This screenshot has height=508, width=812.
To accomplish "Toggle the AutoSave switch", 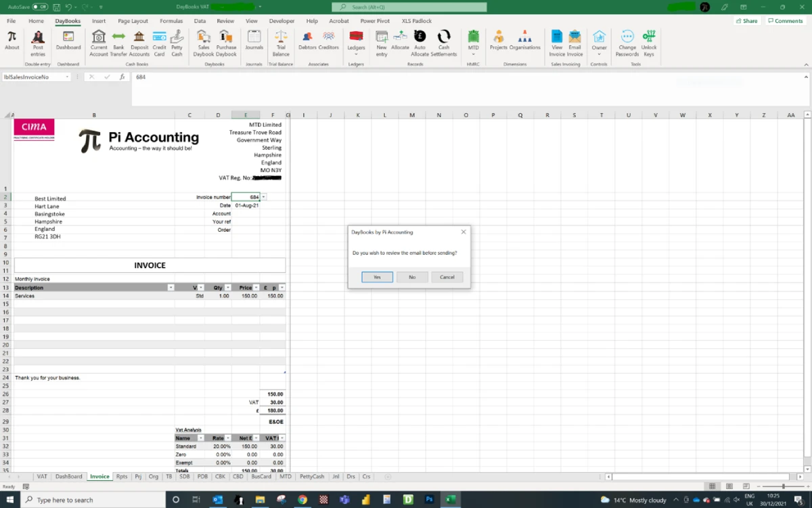I will click(x=40, y=7).
